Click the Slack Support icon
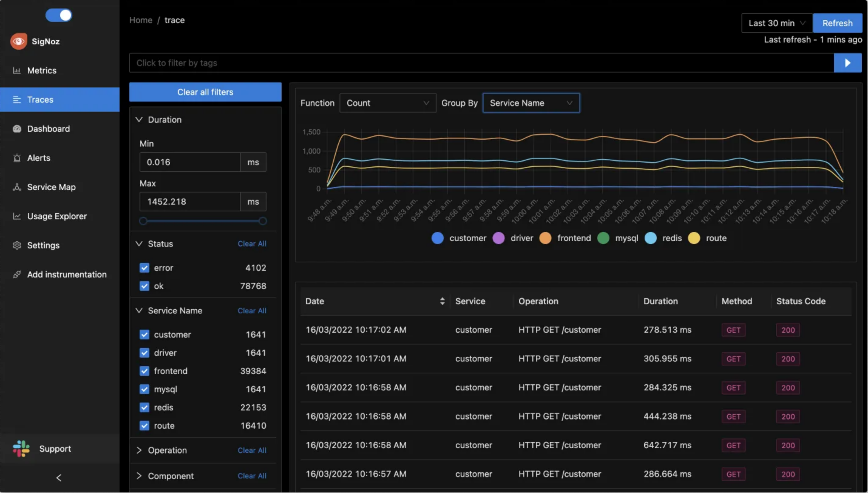 pos(21,449)
